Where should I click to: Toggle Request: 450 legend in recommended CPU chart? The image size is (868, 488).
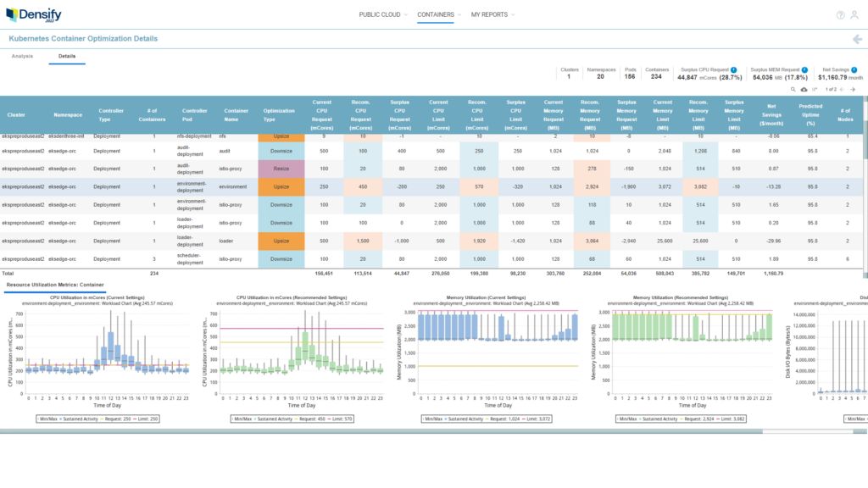(x=310, y=419)
